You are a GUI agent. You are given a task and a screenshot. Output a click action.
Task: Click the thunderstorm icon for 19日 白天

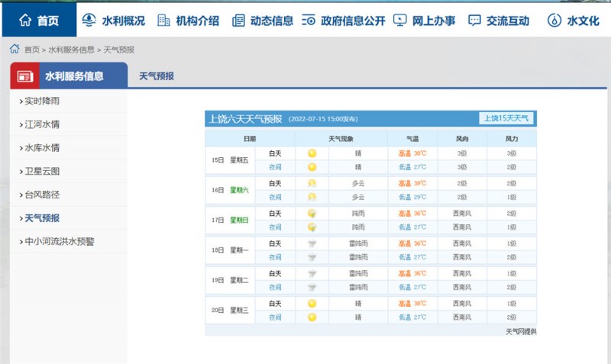pos(312,274)
